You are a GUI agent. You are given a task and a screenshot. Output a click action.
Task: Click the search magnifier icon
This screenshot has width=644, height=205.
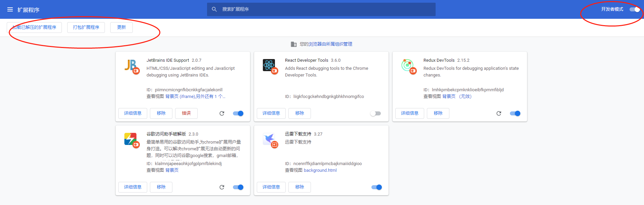click(x=214, y=9)
